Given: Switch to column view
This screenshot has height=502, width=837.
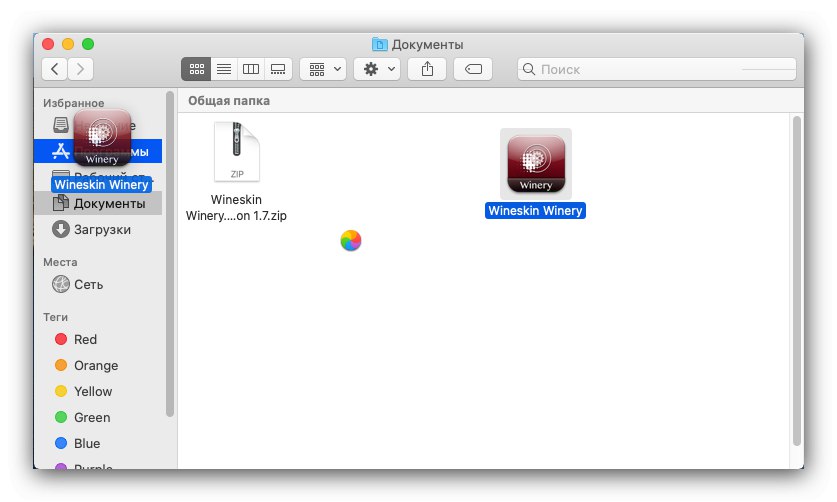Looking at the screenshot, I should (251, 69).
